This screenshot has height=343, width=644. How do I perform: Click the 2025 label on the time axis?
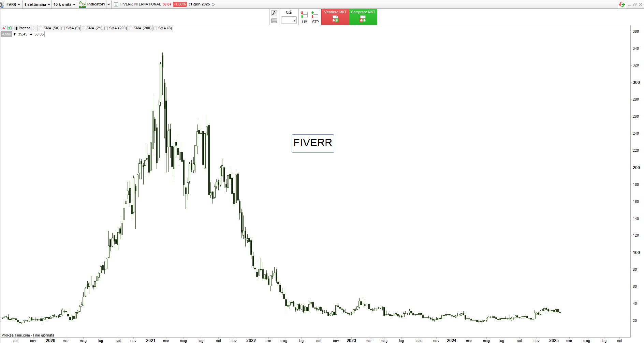point(554,341)
